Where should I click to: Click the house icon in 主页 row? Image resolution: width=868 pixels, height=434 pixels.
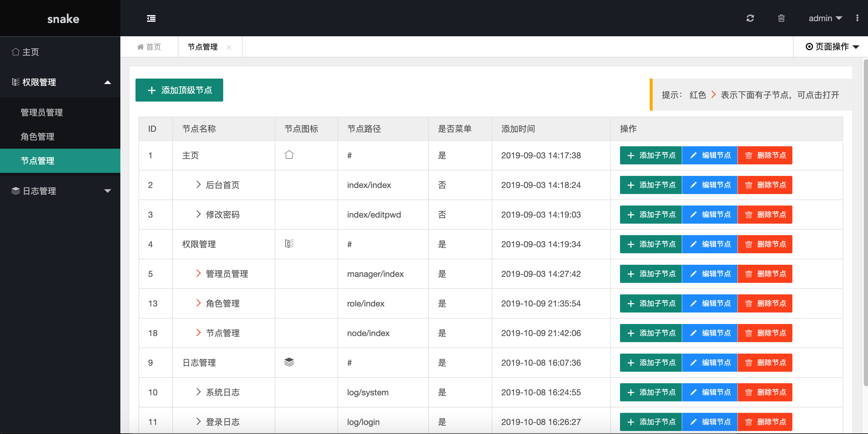point(289,155)
